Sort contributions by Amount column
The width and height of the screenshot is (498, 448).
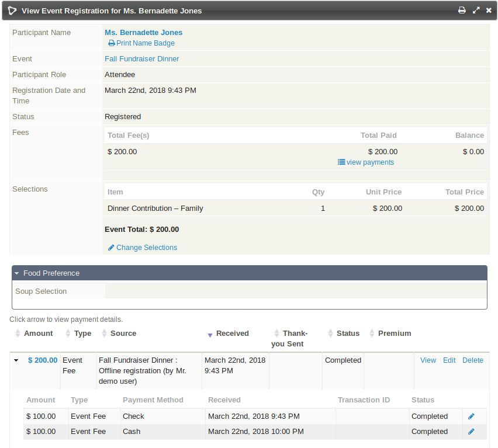coord(38,334)
